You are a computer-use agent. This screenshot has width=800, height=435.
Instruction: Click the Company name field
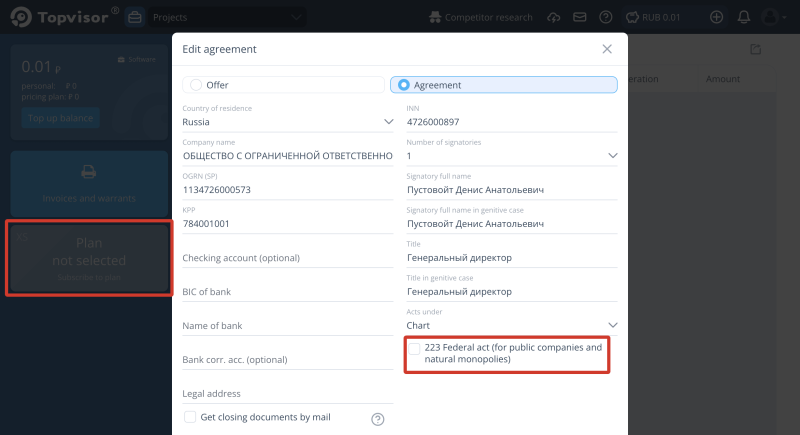coord(288,156)
